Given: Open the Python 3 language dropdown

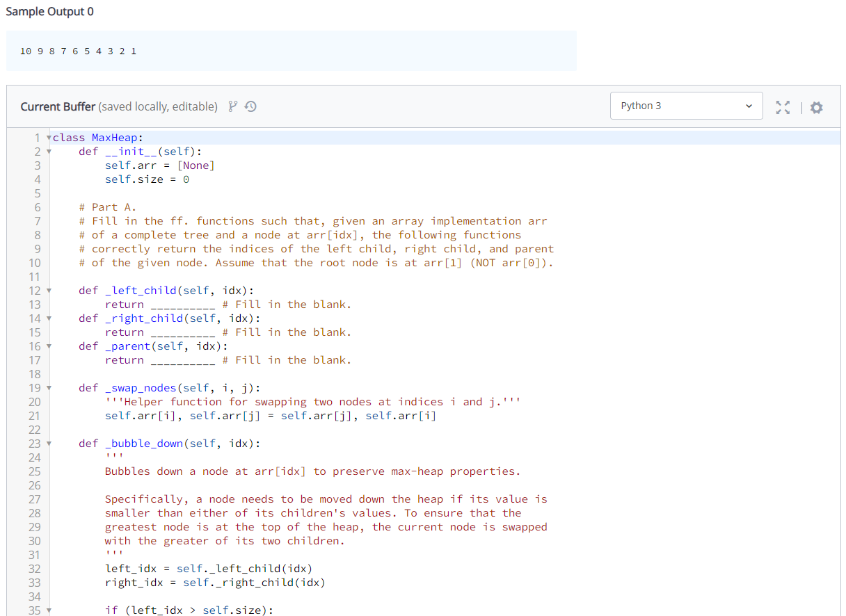Looking at the screenshot, I should tap(686, 105).
